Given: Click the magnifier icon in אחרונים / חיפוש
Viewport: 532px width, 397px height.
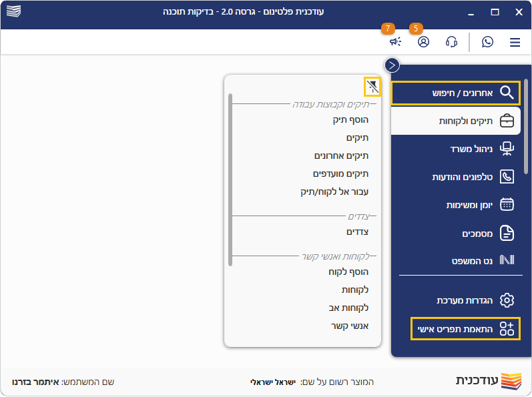Looking at the screenshot, I should (507, 93).
